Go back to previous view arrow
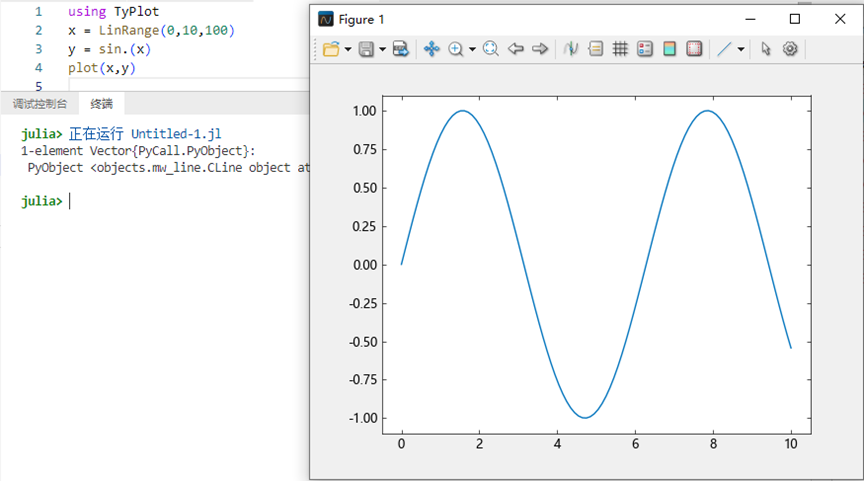 (515, 49)
